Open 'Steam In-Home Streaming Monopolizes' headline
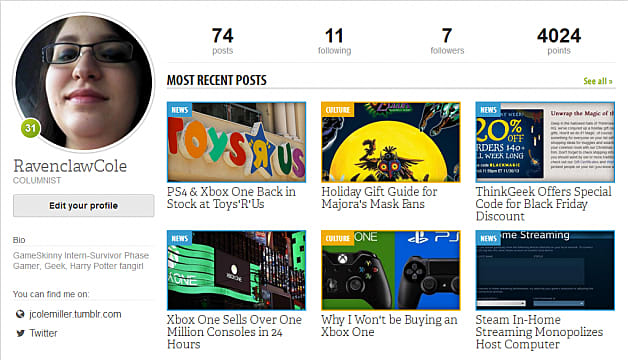 539,332
